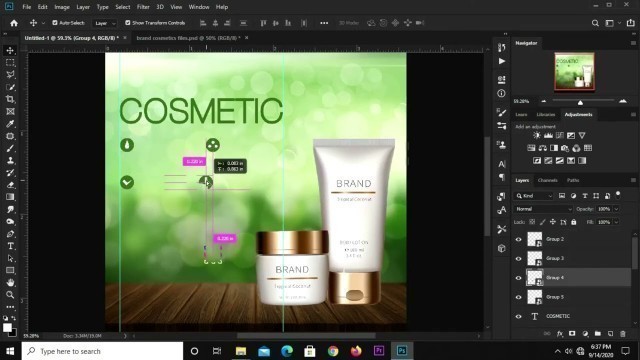The height and width of the screenshot is (360, 640).
Task: Open the blend mode Normal dropdown
Action: 543,209
